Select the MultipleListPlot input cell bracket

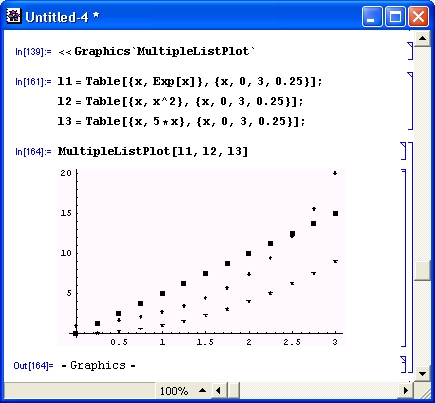click(404, 151)
